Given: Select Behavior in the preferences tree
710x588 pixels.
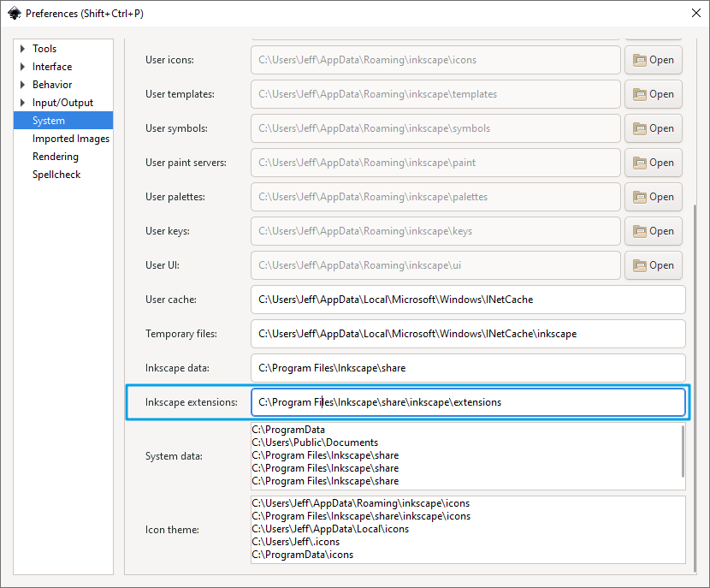Looking at the screenshot, I should (52, 85).
